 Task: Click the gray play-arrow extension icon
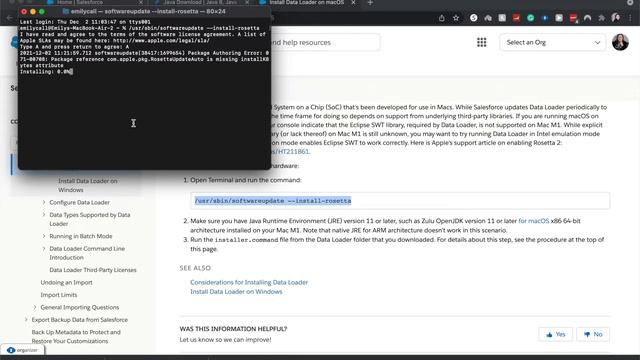[559, 18]
